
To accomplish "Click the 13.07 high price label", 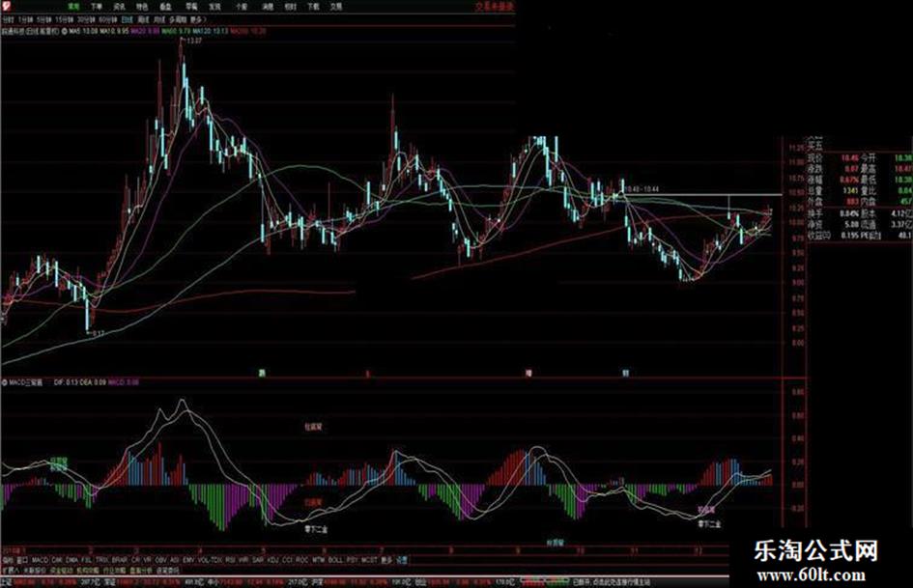I will click(x=193, y=41).
